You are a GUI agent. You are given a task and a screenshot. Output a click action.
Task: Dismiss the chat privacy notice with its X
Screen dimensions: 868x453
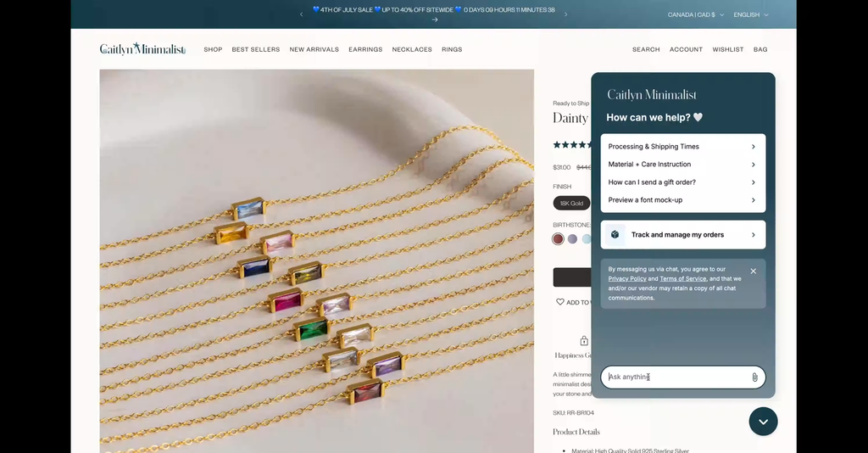point(753,271)
